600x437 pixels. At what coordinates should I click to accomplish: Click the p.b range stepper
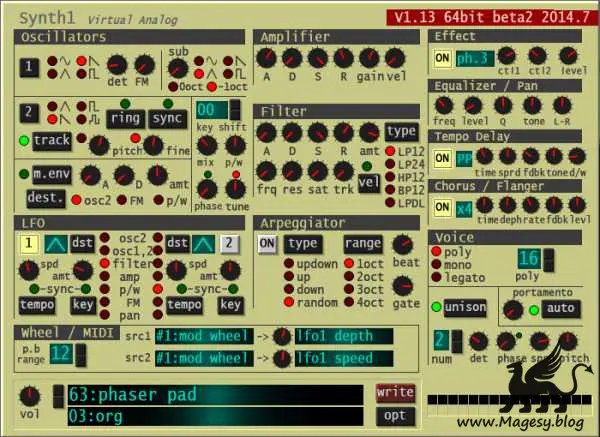click(81, 355)
